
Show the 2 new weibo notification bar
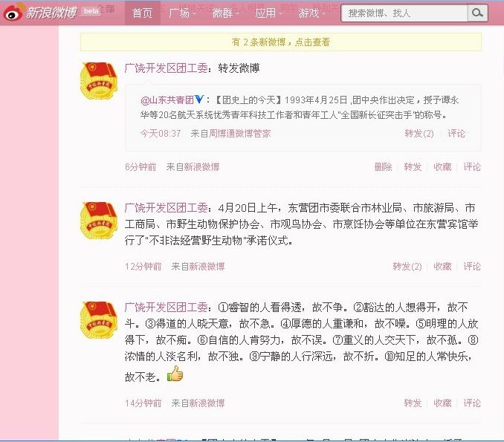(x=280, y=42)
